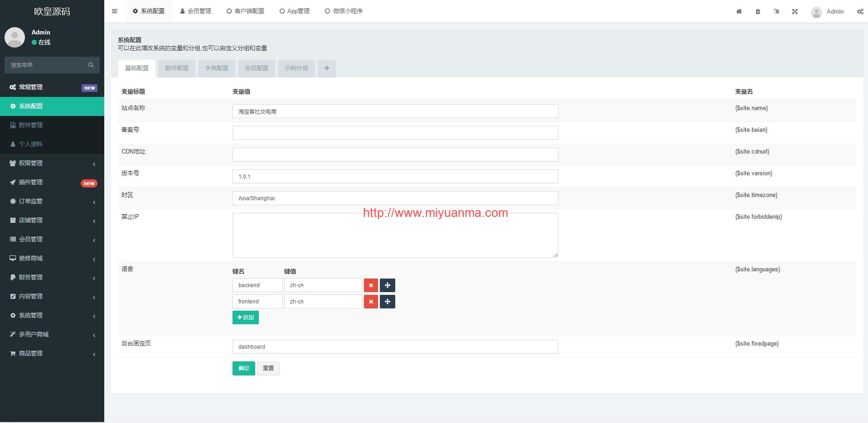This screenshot has height=423, width=868.
Task: Switch to 字典配置 tab
Action: (x=217, y=68)
